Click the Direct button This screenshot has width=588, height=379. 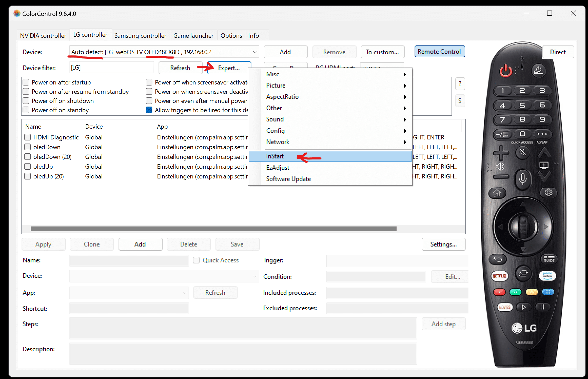click(x=558, y=52)
